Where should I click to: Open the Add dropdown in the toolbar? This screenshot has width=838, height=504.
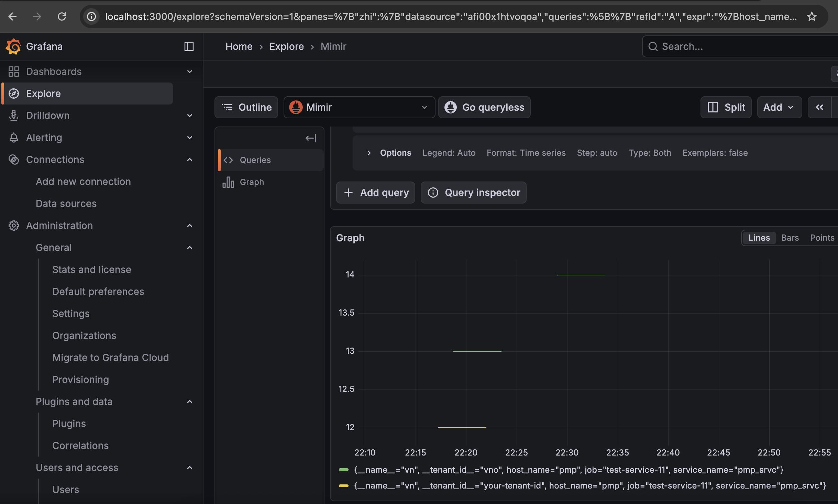pos(779,107)
